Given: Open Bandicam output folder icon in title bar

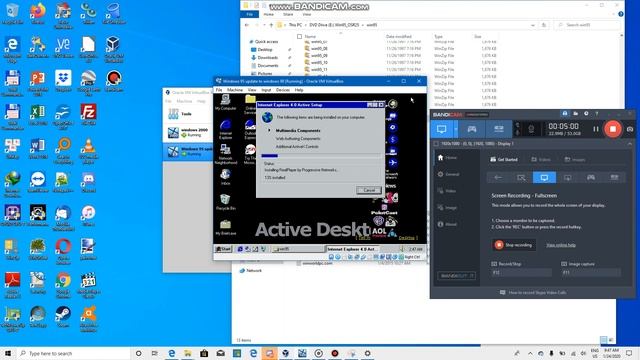Looking at the screenshot, I should pos(576,114).
